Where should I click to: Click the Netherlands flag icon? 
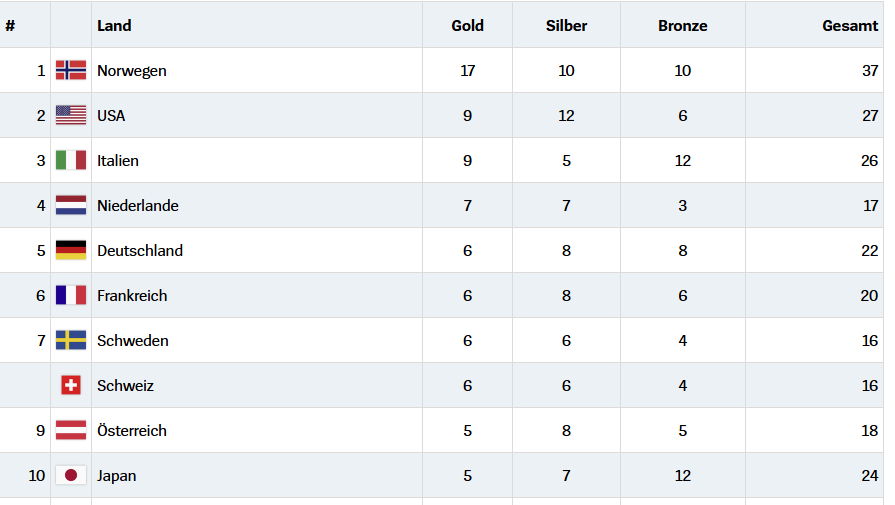pyautogui.click(x=71, y=205)
